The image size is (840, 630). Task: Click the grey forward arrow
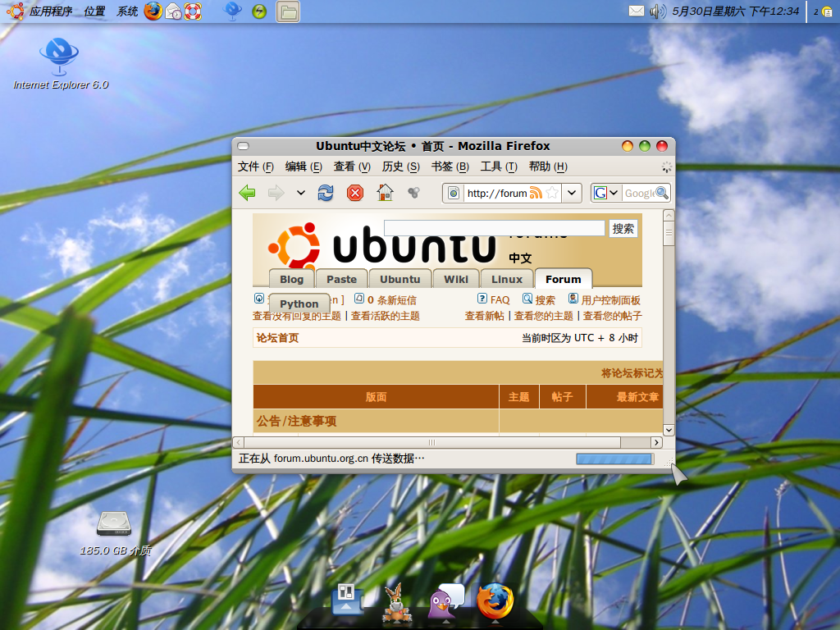[276, 193]
